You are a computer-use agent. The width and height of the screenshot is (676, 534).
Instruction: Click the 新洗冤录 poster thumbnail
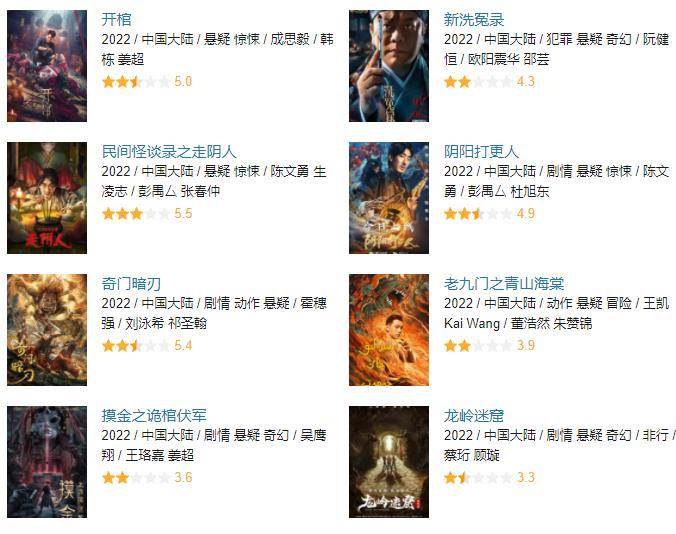(389, 66)
